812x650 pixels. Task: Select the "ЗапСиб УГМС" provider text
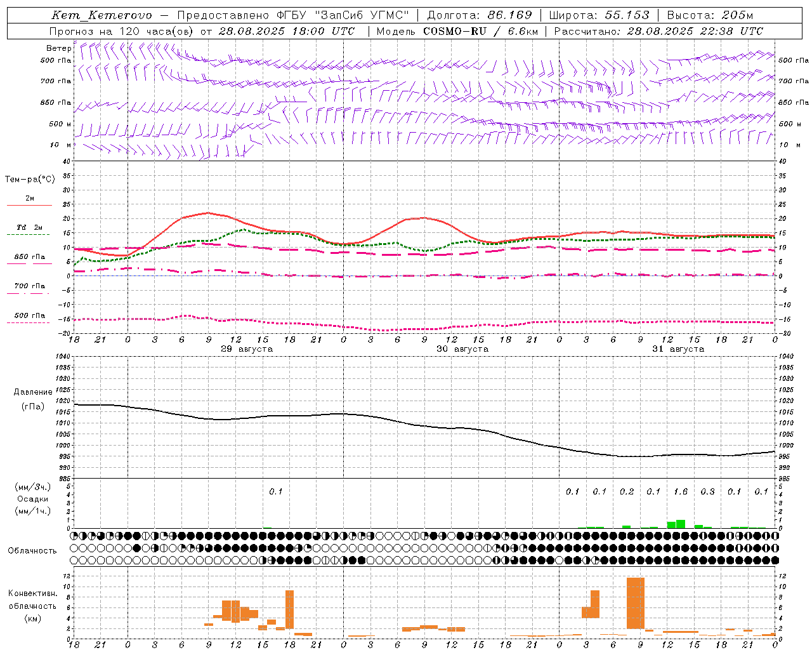point(362,15)
